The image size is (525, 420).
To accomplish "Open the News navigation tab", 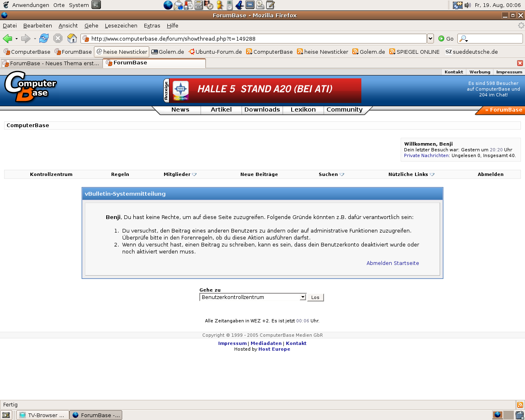I will pyautogui.click(x=180, y=110).
